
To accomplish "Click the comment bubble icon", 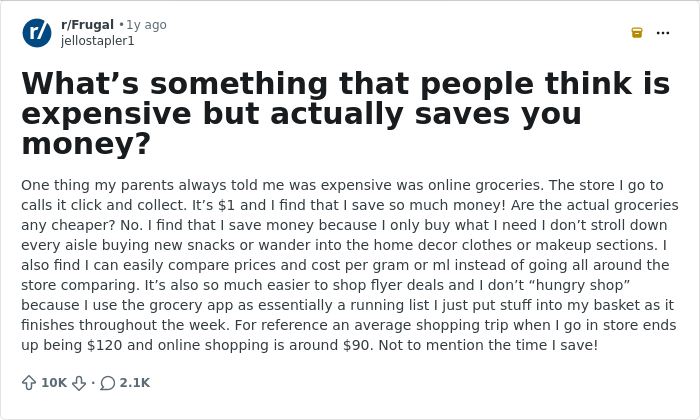I will [x=108, y=383].
